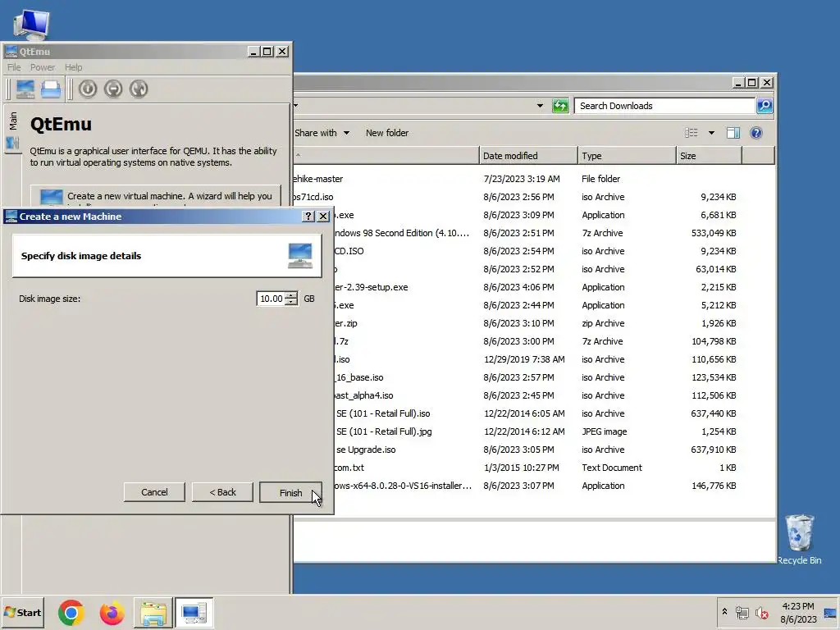
Task: Select the er.zip archive file
Action: click(345, 323)
